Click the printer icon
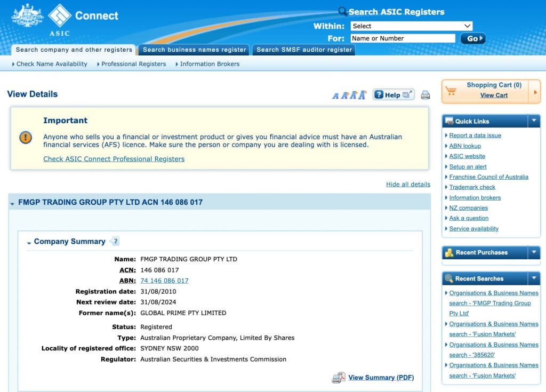 point(425,95)
